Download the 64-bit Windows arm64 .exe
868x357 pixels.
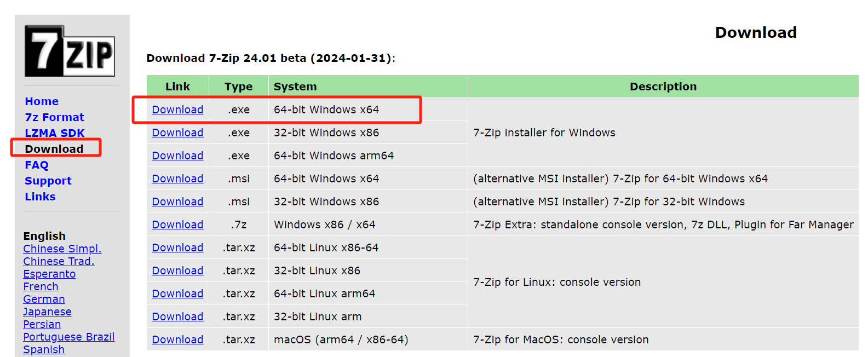click(177, 156)
